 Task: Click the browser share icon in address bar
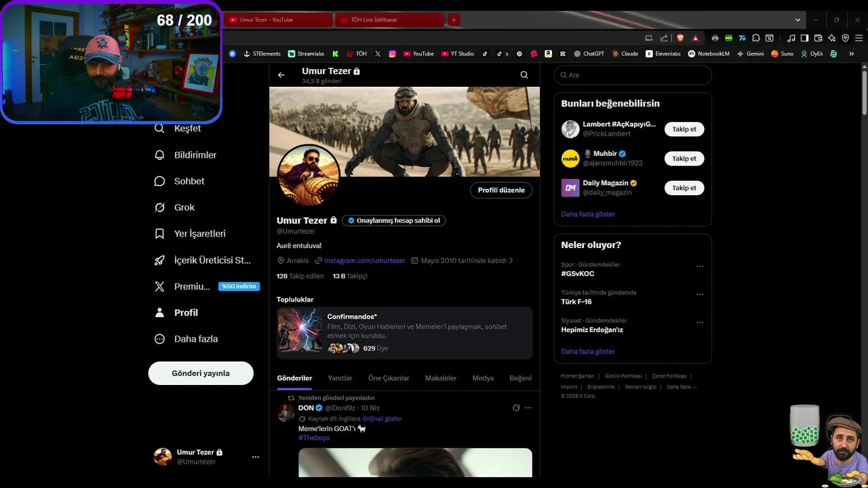(664, 38)
